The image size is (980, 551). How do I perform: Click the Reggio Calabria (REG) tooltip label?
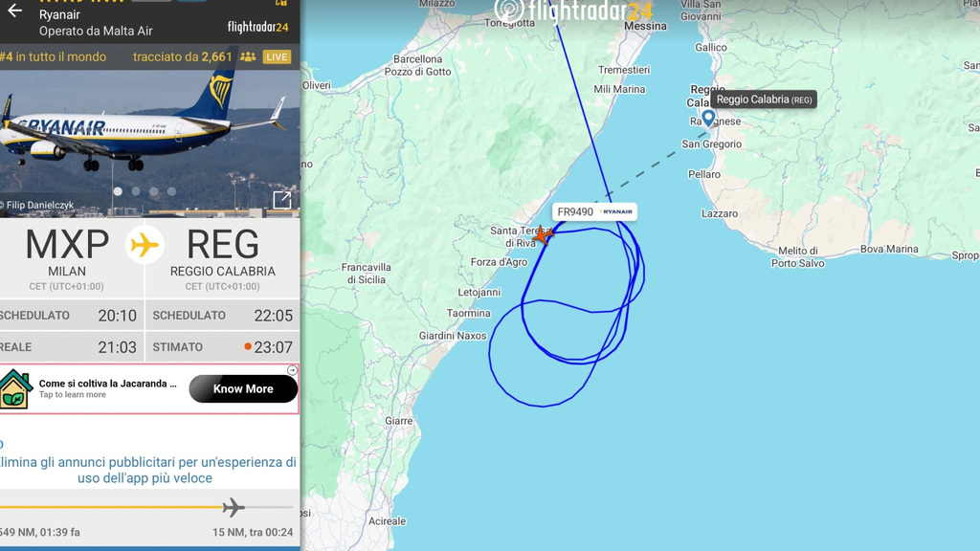pos(764,99)
